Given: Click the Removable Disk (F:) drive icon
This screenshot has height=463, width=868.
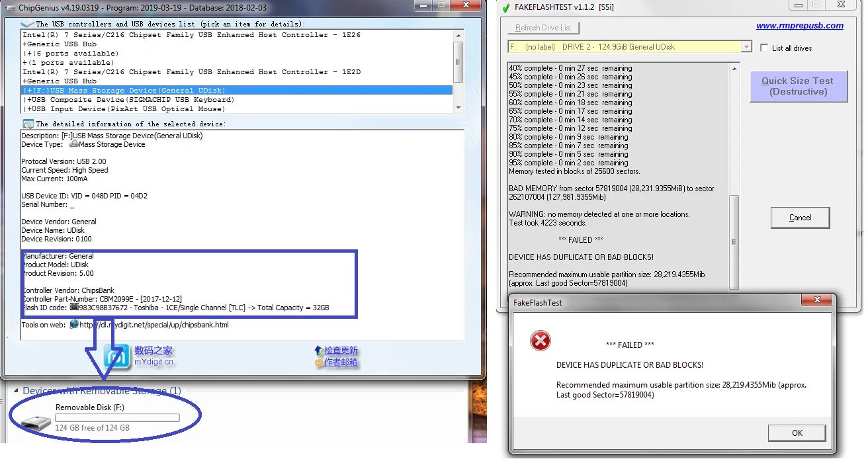Looking at the screenshot, I should [x=35, y=422].
